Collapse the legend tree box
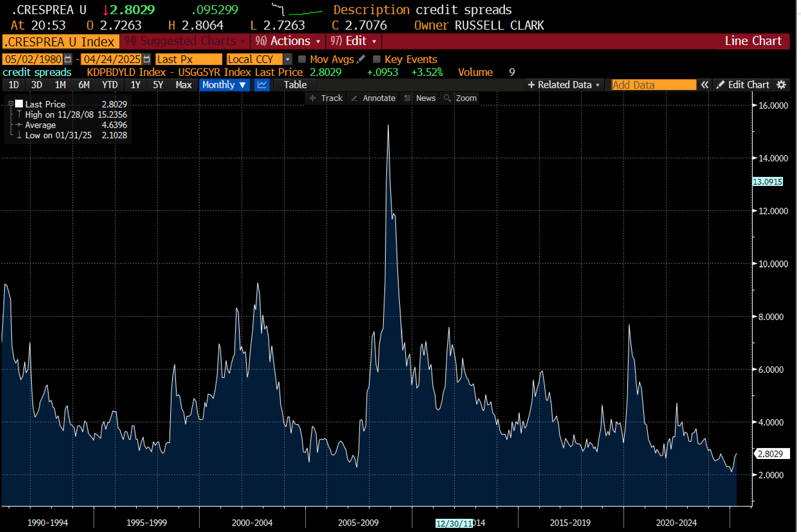Screen dimensions: 801x532 [x=11, y=103]
